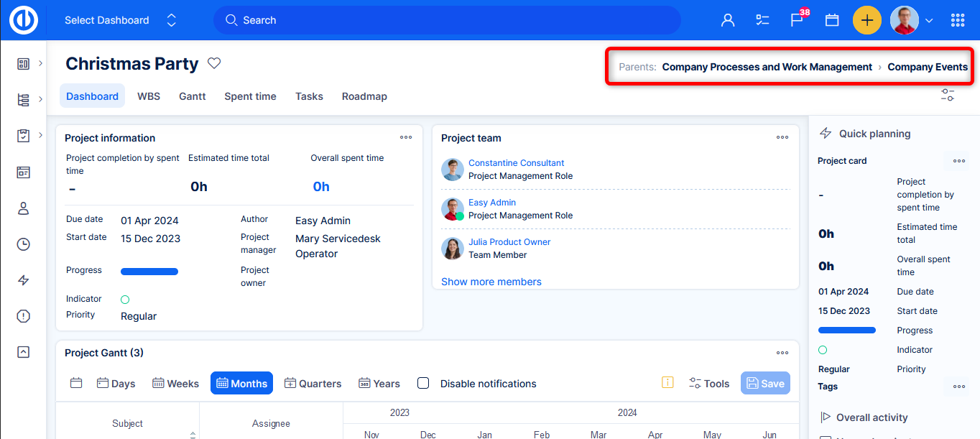Open the Company Events parent project link
The image size is (980, 439).
927,67
